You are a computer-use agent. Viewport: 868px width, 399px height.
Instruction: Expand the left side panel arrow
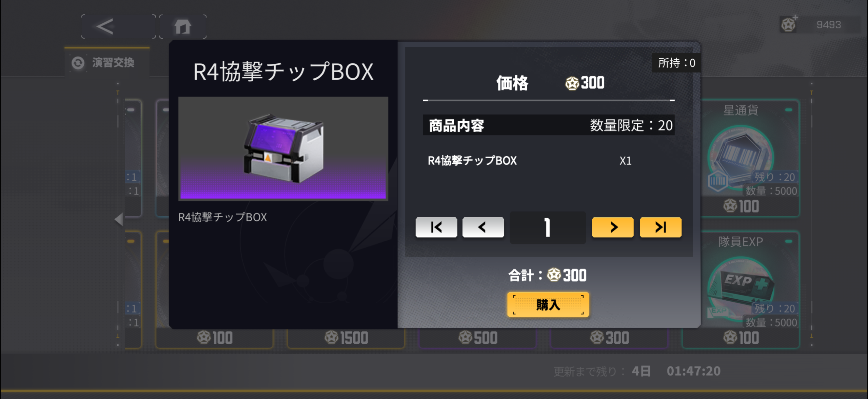(x=119, y=220)
